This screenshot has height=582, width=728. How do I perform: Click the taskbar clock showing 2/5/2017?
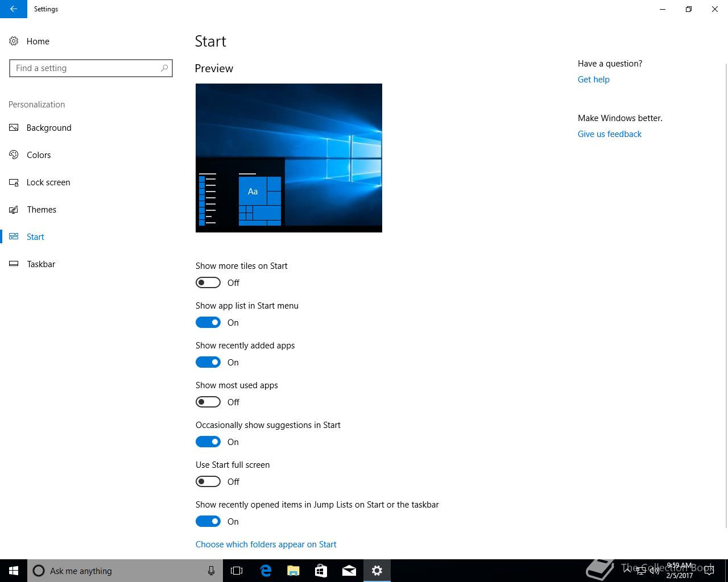pos(679,571)
